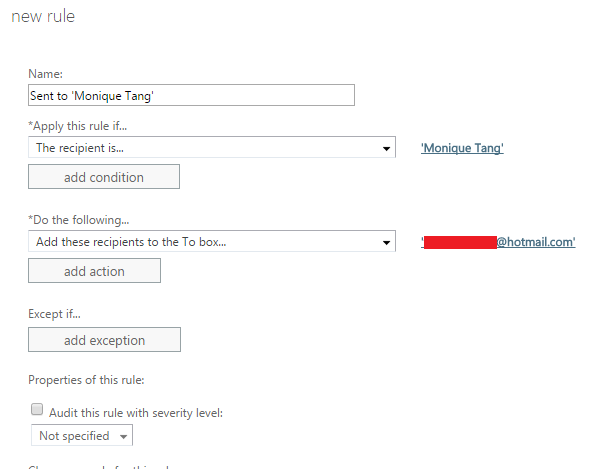Click the add action button

[94, 271]
